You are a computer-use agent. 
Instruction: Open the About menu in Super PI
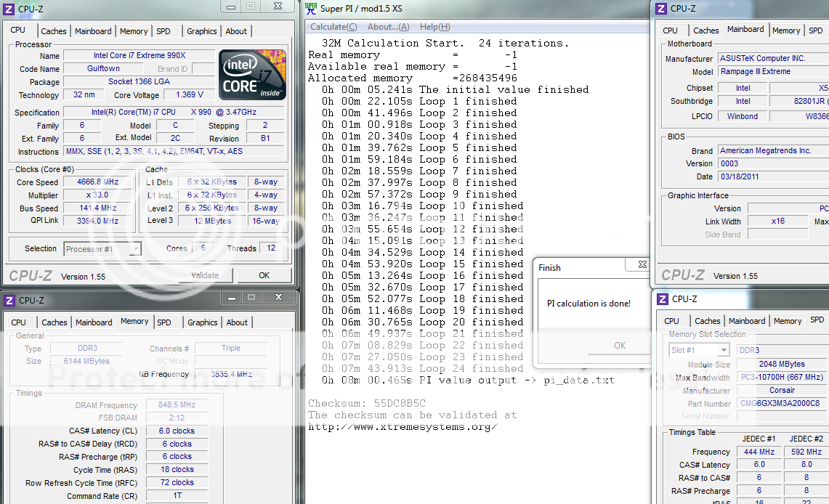pos(389,27)
